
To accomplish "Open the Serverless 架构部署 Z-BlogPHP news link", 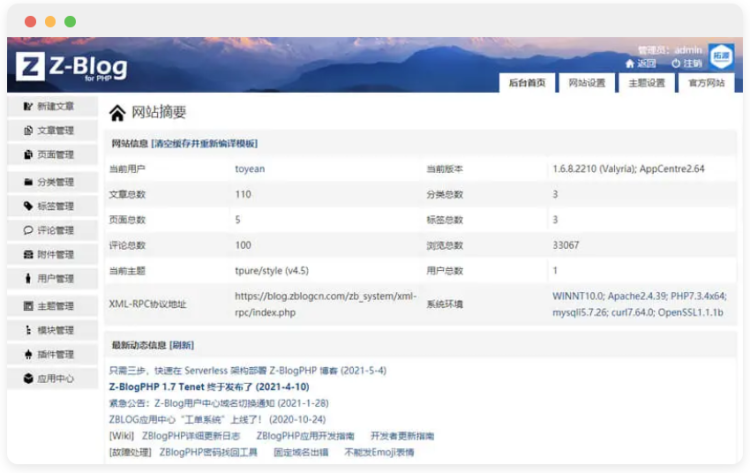I will click(x=248, y=371).
